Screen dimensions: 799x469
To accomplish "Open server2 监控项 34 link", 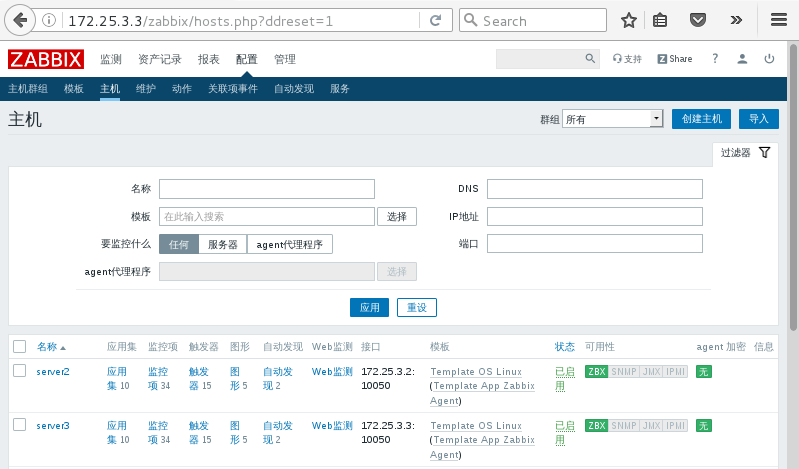I will [x=159, y=378].
